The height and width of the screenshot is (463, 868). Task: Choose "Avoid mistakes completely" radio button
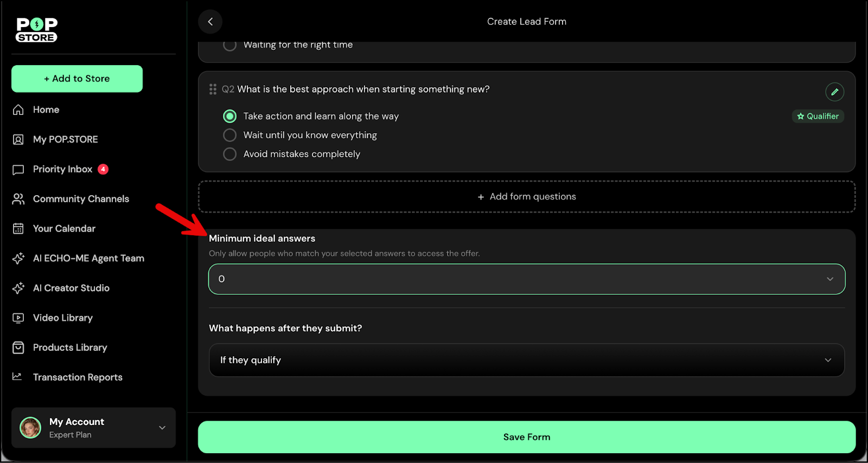pos(230,154)
